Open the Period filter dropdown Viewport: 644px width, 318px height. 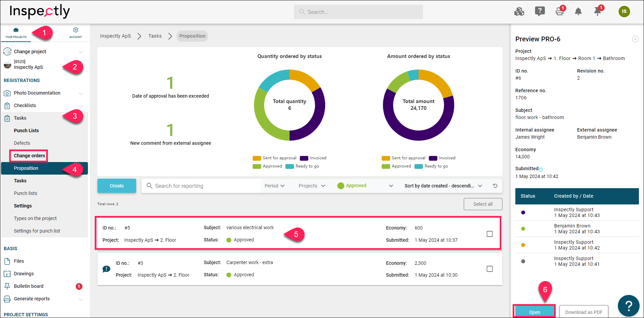click(x=275, y=186)
